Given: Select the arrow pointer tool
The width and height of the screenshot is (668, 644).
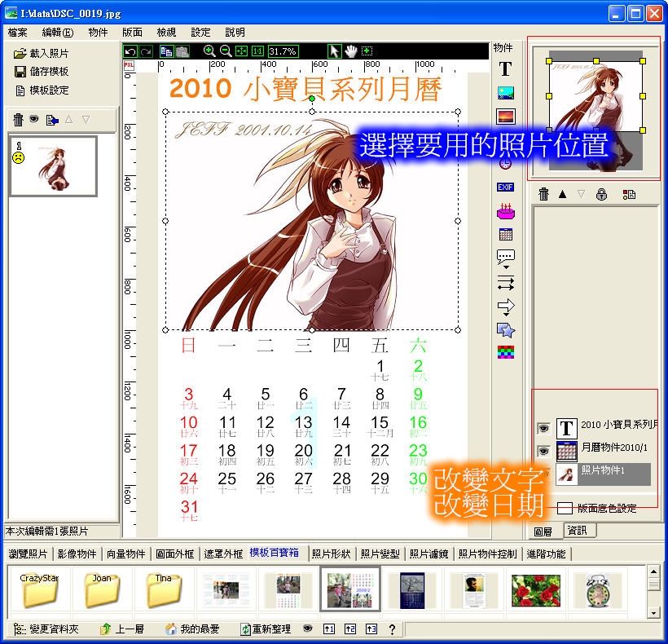Looking at the screenshot, I should pyautogui.click(x=335, y=51).
